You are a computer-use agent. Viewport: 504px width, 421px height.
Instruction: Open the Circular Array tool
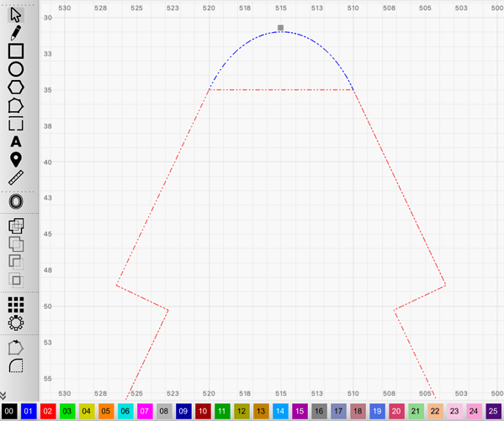point(16,322)
